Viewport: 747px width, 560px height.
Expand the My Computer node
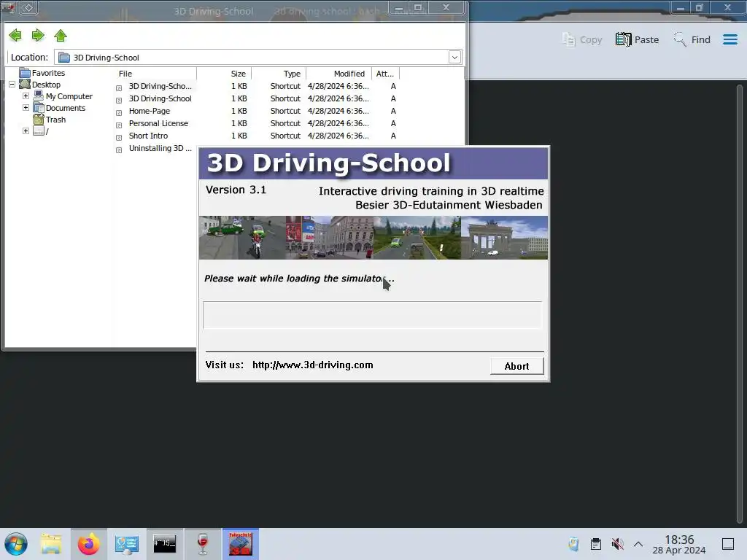click(26, 96)
